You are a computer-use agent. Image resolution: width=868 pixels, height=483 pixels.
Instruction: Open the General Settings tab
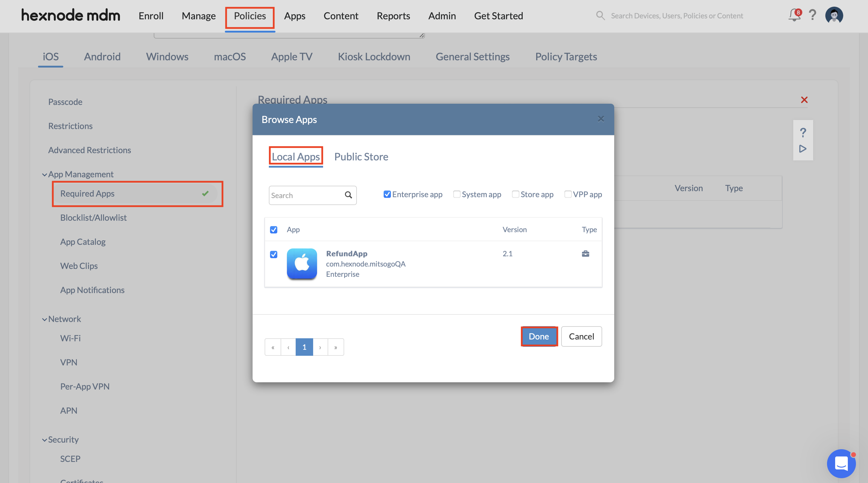click(x=472, y=56)
